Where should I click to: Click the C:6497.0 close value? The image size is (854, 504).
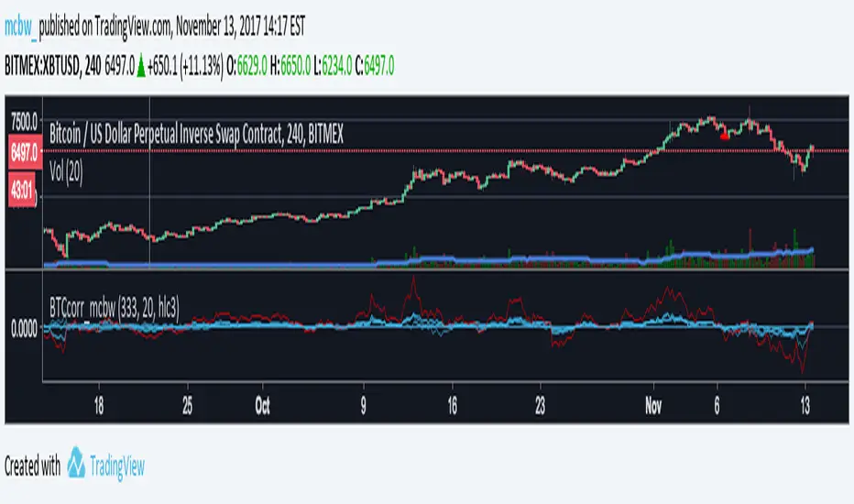click(375, 67)
